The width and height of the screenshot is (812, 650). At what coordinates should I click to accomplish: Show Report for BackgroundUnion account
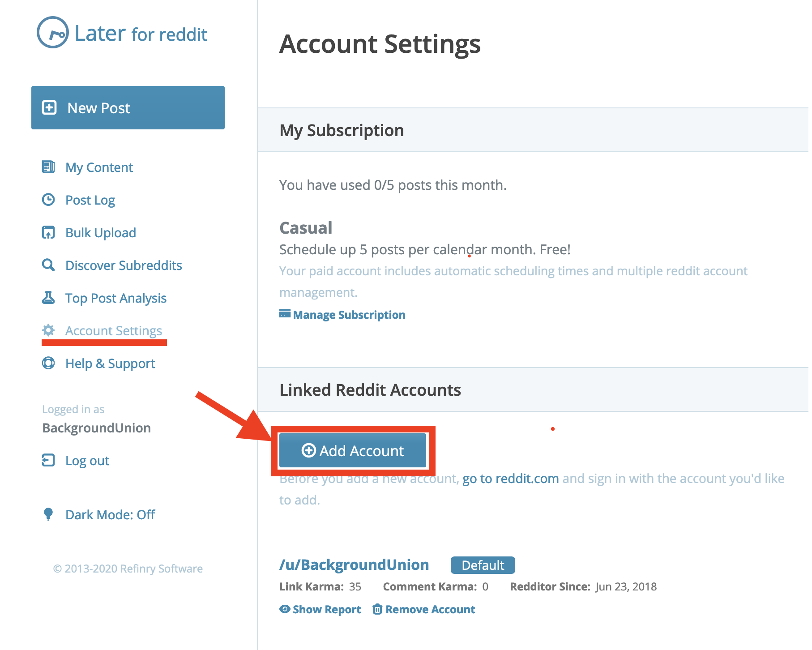coord(326,609)
